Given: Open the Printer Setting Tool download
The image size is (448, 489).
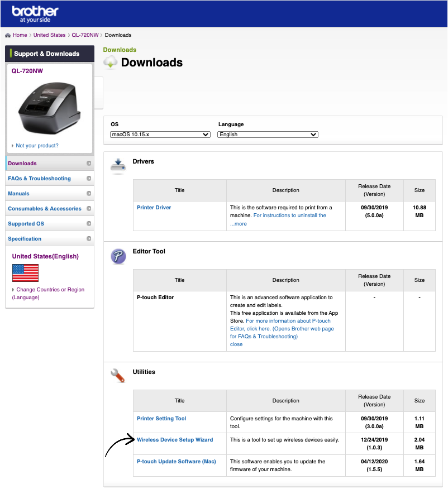Looking at the screenshot, I should (x=161, y=419).
